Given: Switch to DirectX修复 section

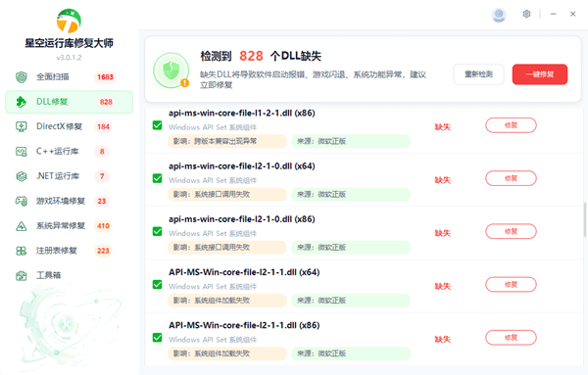Looking at the screenshot, I should coord(69,126).
